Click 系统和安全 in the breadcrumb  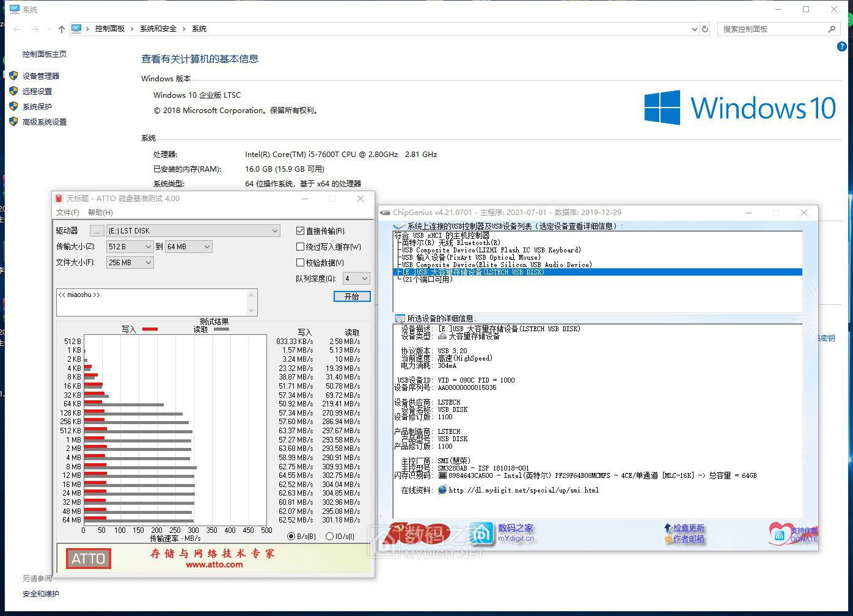(158, 29)
